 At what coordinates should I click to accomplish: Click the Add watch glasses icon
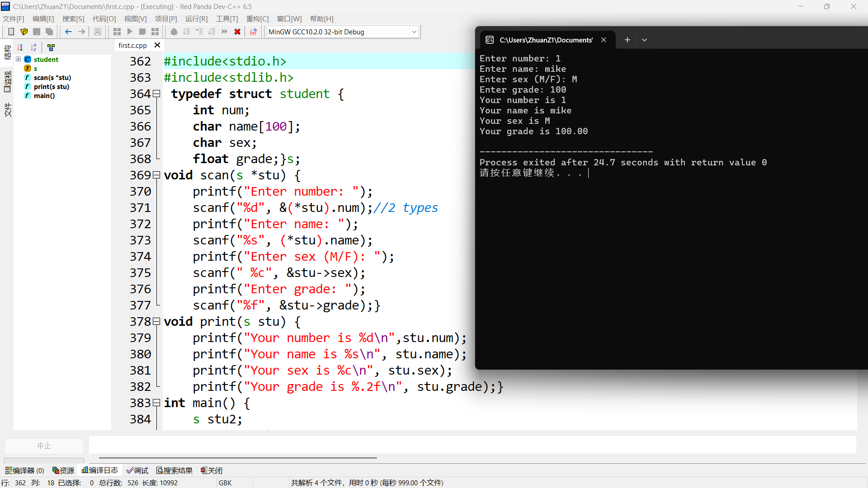tap(253, 32)
